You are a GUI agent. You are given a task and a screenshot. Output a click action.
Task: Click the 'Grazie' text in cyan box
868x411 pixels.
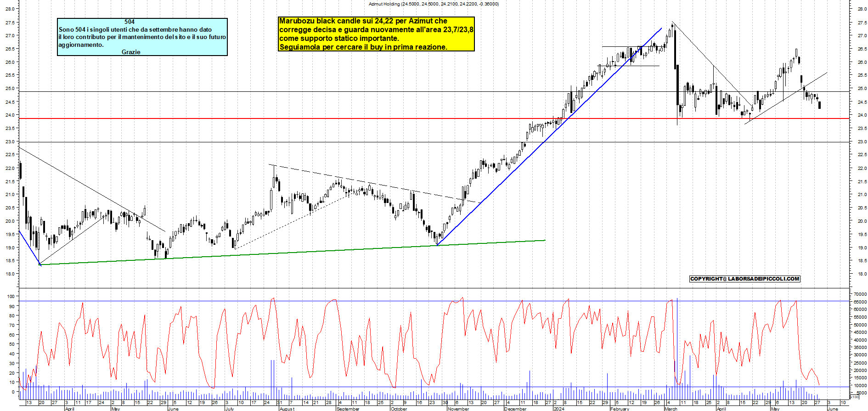coord(131,52)
